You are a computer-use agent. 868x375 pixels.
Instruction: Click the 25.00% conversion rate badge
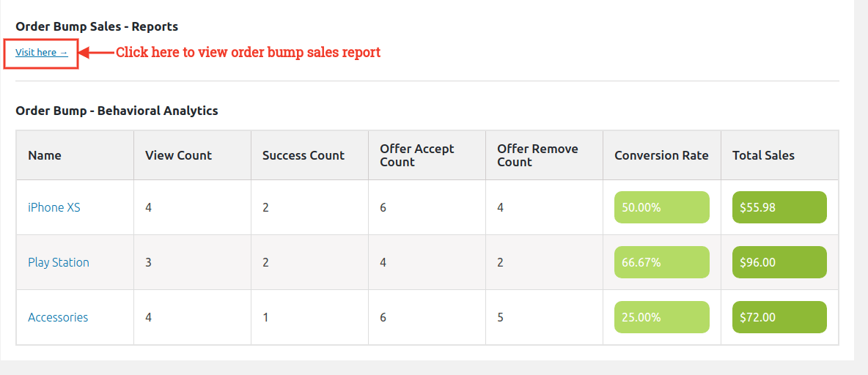[x=661, y=317]
